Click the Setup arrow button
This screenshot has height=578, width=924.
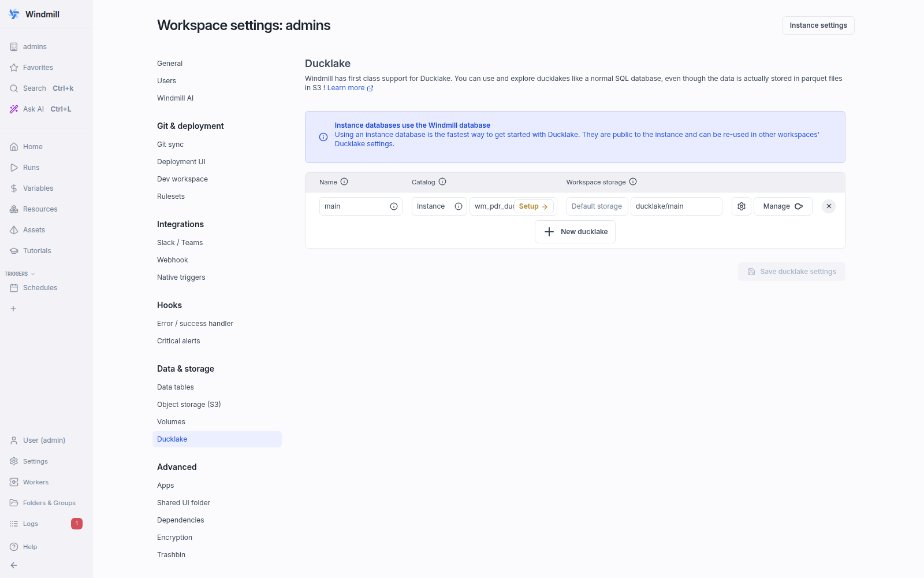[x=534, y=206]
